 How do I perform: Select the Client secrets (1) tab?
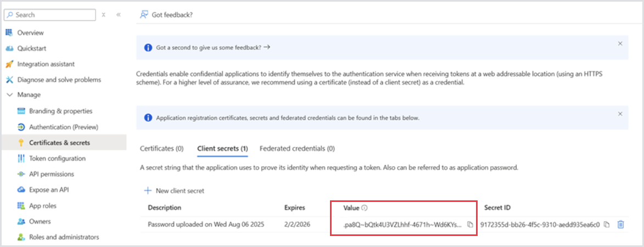pos(222,148)
